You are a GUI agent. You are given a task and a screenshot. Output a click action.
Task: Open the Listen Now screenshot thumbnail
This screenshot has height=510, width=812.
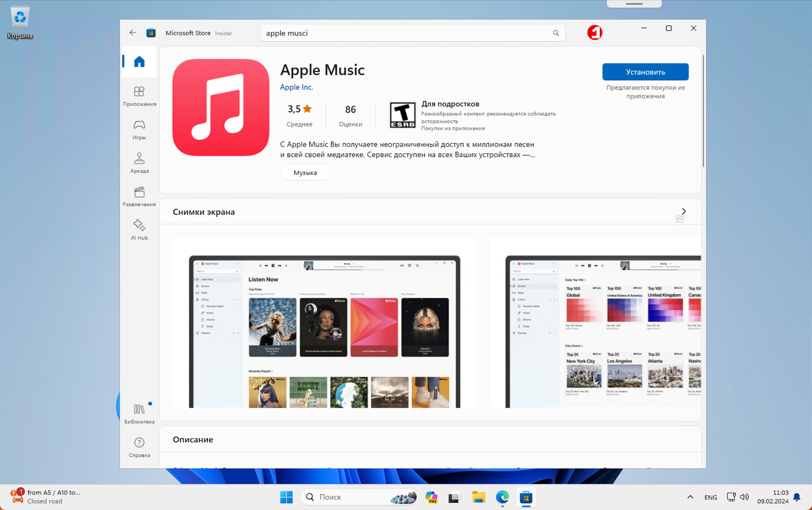pyautogui.click(x=325, y=323)
